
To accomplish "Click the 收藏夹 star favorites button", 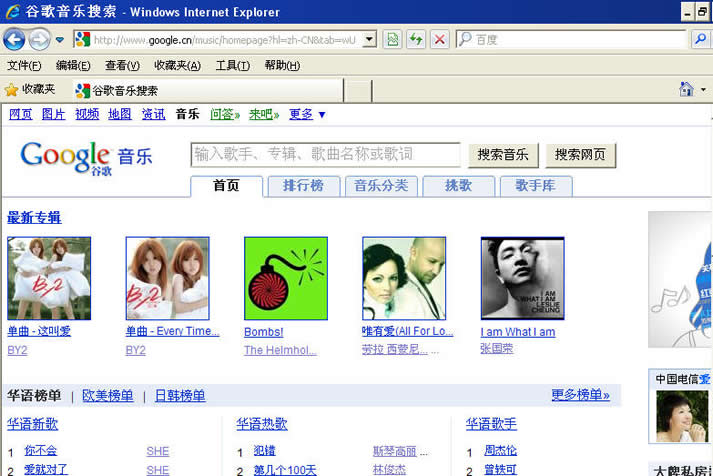I will pos(30,90).
